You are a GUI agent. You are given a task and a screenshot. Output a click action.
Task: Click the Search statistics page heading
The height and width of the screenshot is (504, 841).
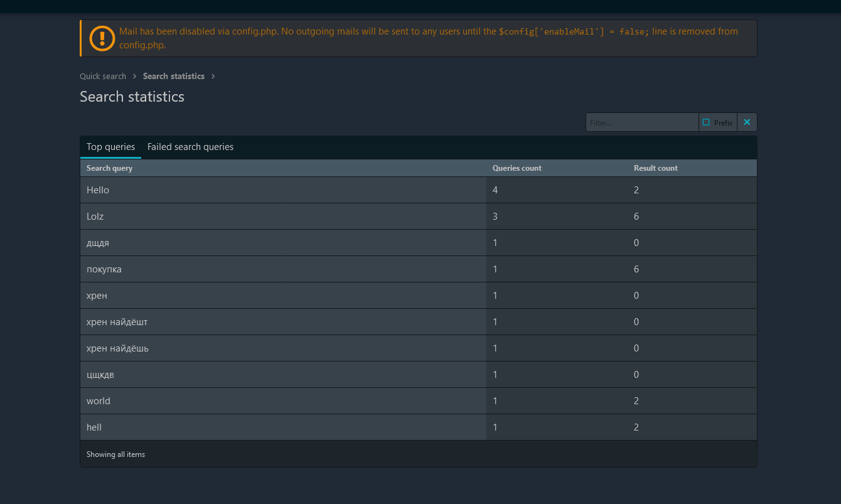[132, 97]
